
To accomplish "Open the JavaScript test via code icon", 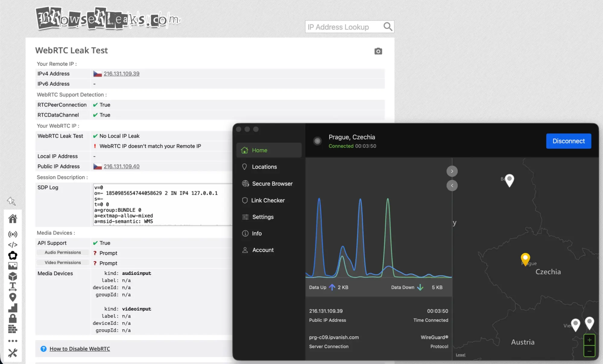I will click(x=13, y=245).
